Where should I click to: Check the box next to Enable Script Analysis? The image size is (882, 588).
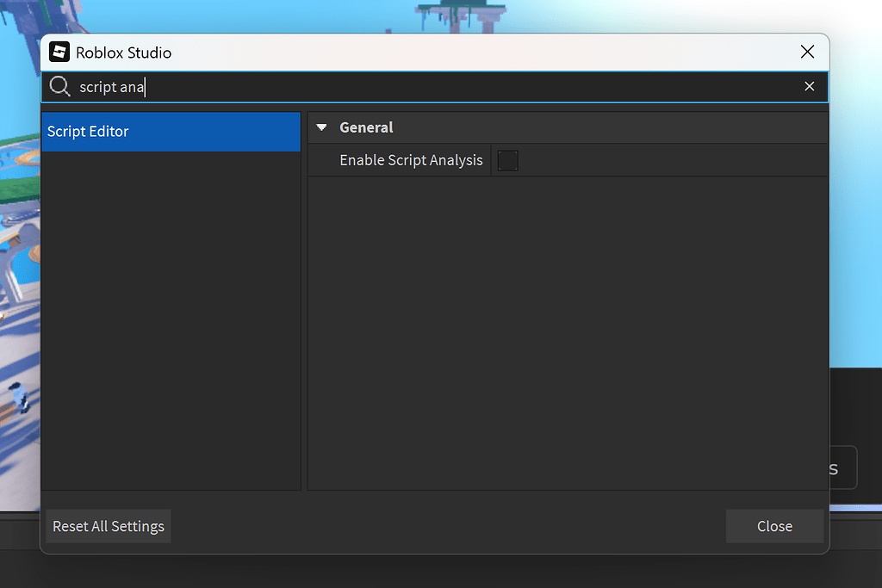coord(507,160)
